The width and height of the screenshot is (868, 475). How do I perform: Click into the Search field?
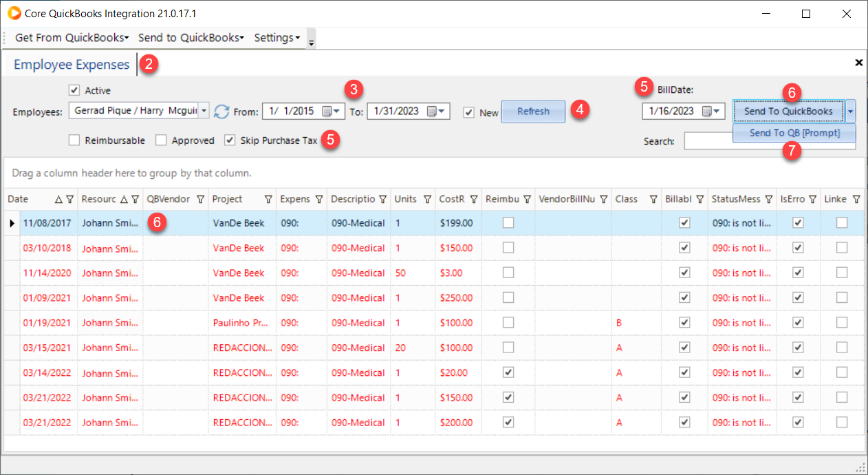770,141
